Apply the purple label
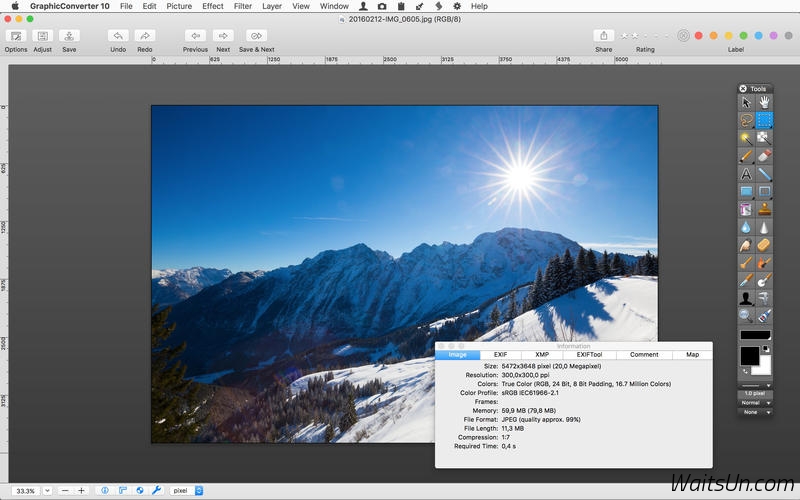800x500 pixels. pyautogui.click(x=773, y=36)
